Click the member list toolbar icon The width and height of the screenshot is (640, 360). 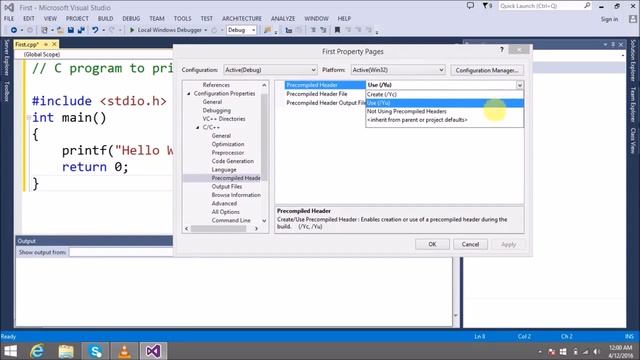[x=289, y=30]
